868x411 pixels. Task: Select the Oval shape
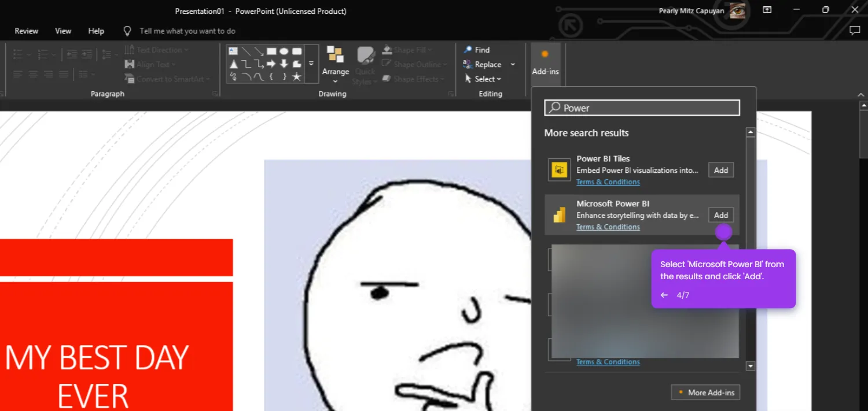click(x=284, y=51)
